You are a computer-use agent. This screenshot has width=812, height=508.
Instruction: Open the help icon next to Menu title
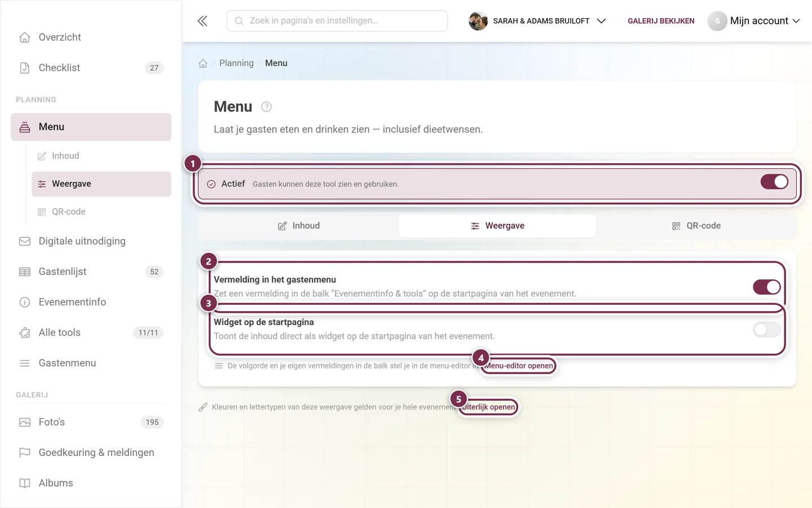coord(267,107)
